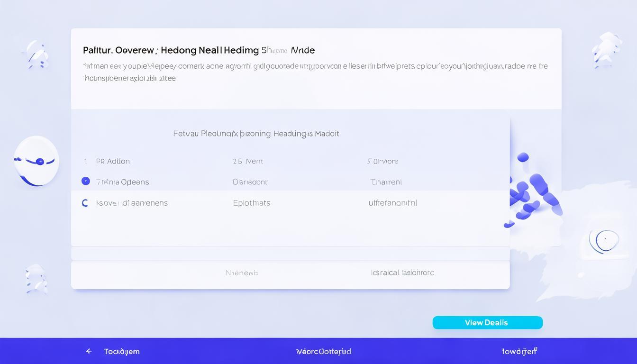The image size is (637, 364).
Task: Click the blue blob cluster beside the table
Action: pyautogui.click(x=531, y=193)
